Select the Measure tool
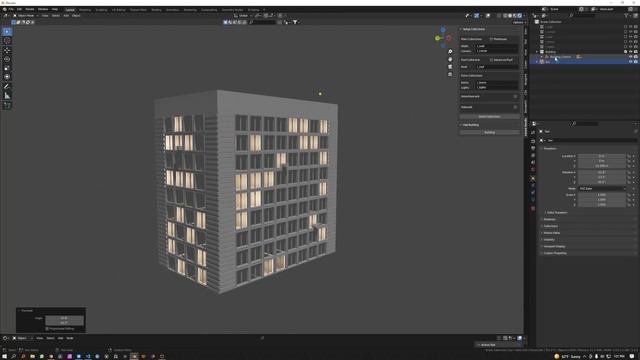Screen dimensions: 640x360 click(7, 96)
